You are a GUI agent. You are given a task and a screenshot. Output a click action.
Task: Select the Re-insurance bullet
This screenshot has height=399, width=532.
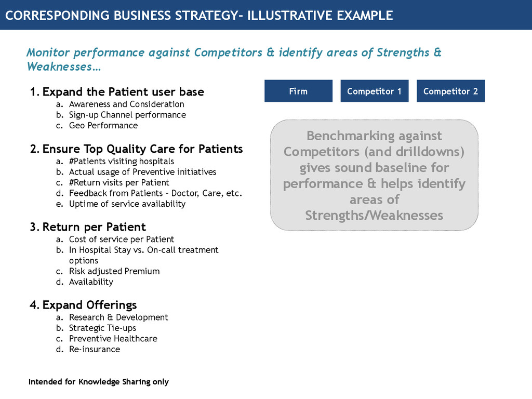pyautogui.click(x=95, y=349)
